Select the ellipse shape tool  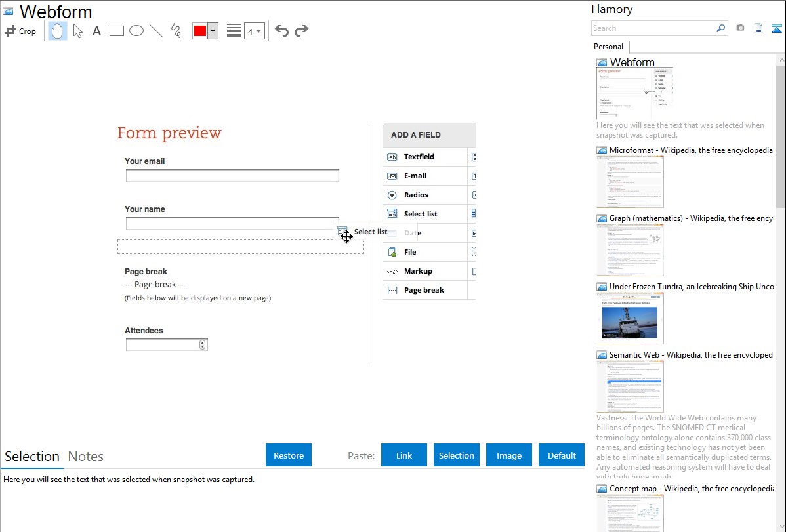coord(136,31)
